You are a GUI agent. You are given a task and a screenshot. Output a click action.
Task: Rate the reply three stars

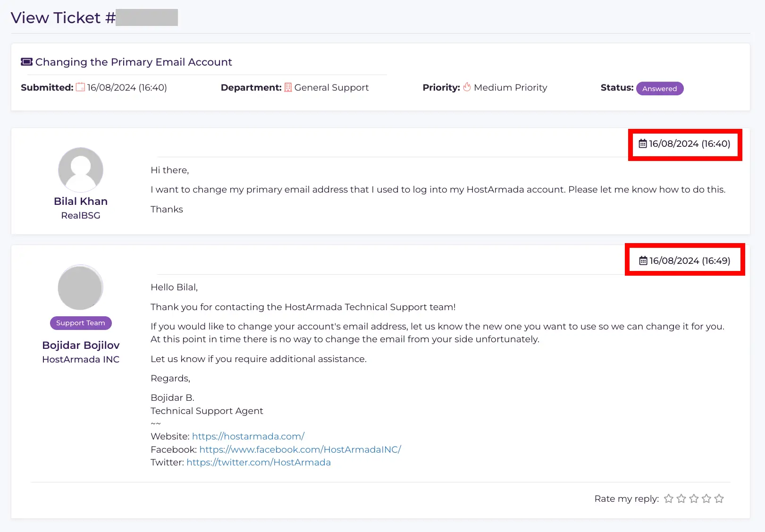click(694, 498)
